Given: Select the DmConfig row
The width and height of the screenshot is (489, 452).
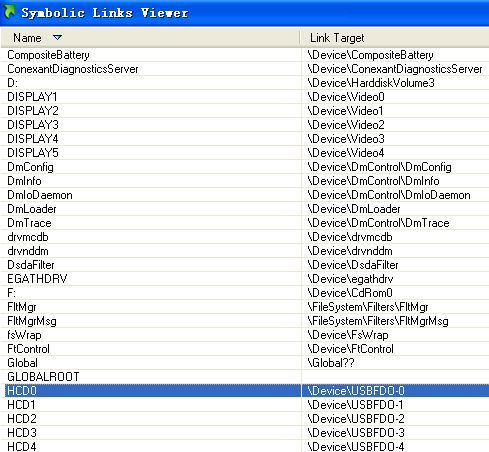Looking at the screenshot, I should [x=245, y=167].
